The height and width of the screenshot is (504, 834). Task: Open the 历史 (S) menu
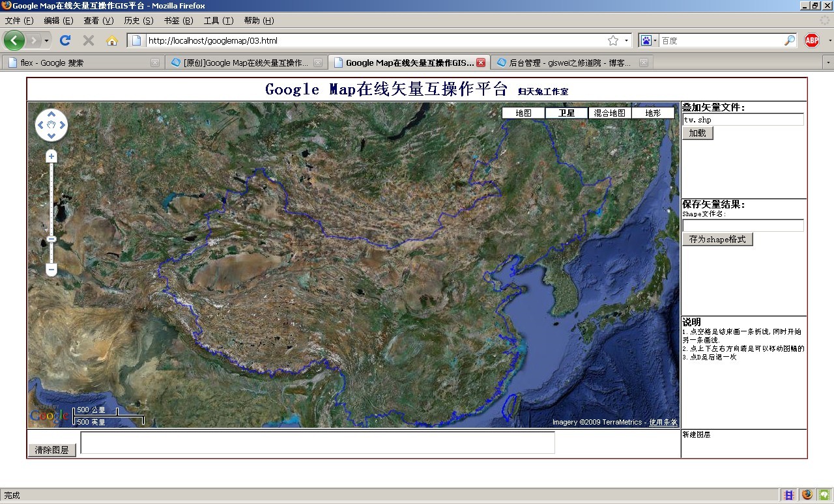coord(139,21)
